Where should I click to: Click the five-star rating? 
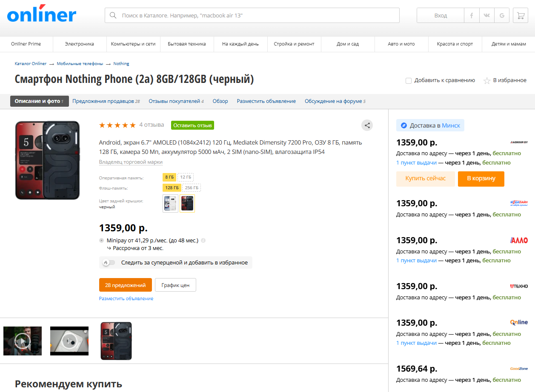117,125
